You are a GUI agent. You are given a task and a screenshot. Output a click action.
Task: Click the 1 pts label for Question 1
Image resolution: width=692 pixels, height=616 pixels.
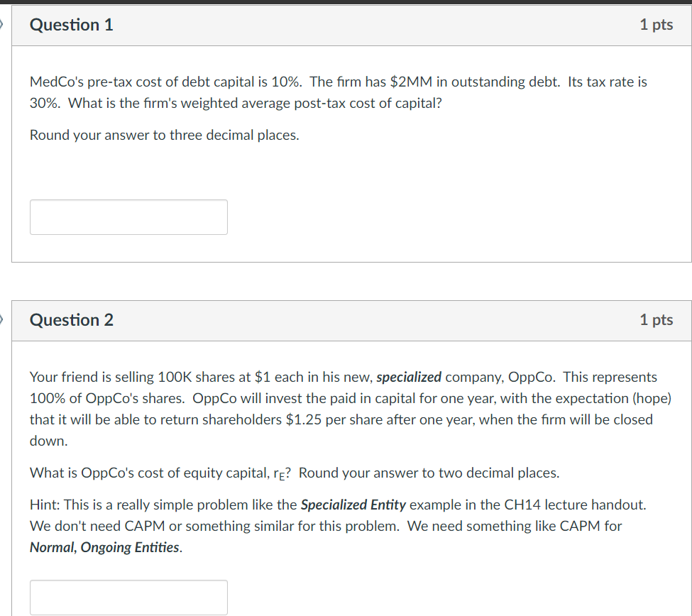(x=655, y=24)
